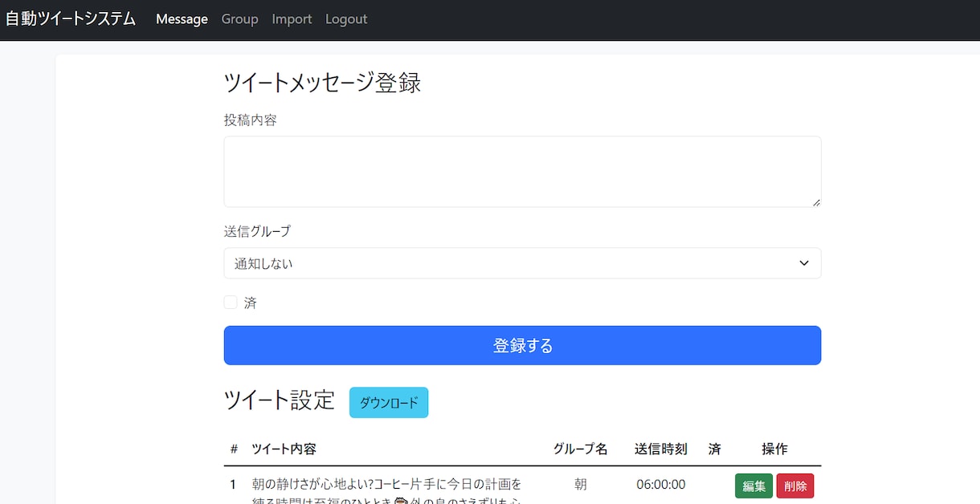
Task: Grab the textarea resize handle
Action: pyautogui.click(x=815, y=201)
